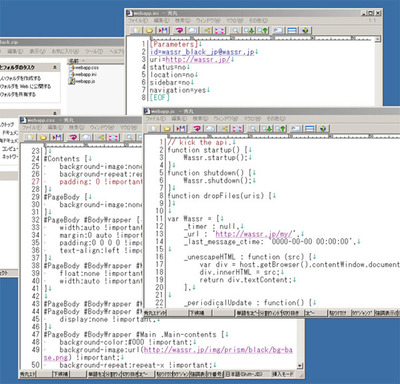Click pink dotted selection icon in webapp.css toolbar

[114, 137]
